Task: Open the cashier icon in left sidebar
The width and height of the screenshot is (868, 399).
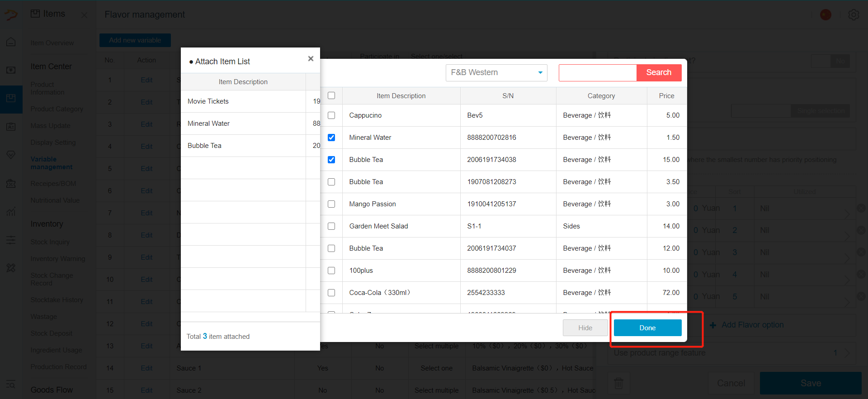Action: click(11, 70)
